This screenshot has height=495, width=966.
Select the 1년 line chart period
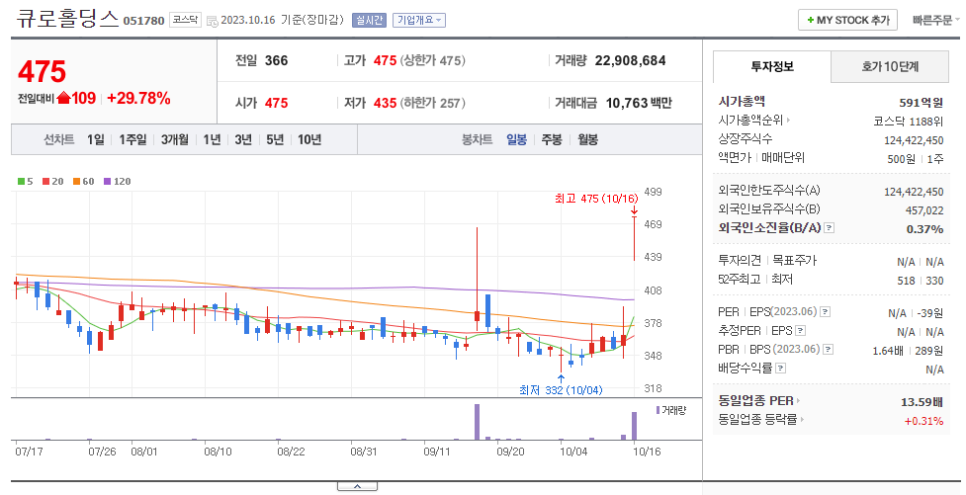click(x=212, y=140)
